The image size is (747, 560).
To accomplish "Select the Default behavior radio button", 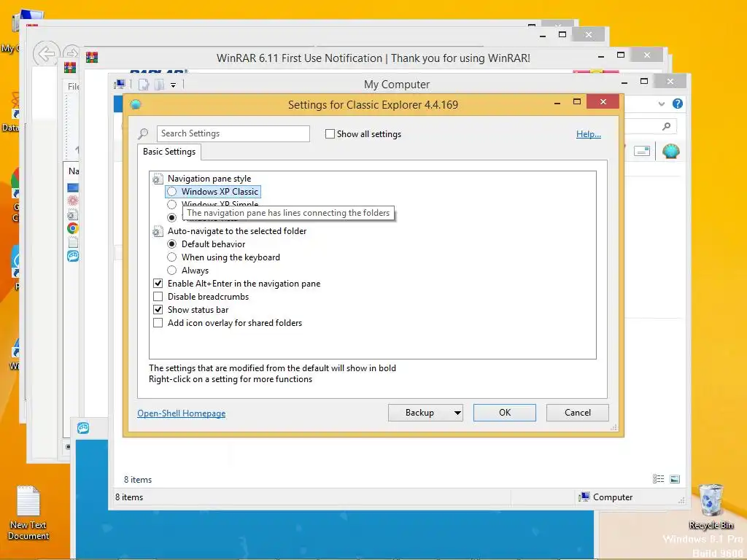I will 172,244.
